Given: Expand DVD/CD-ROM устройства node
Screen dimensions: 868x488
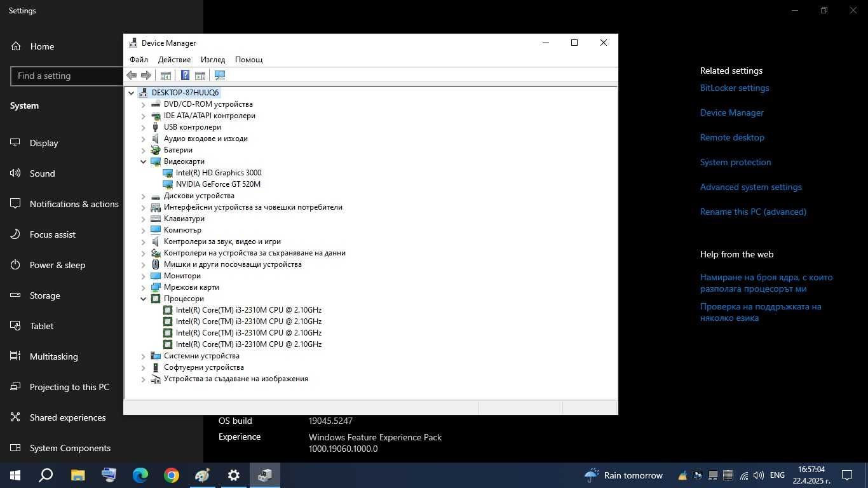Looking at the screenshot, I should pyautogui.click(x=144, y=104).
